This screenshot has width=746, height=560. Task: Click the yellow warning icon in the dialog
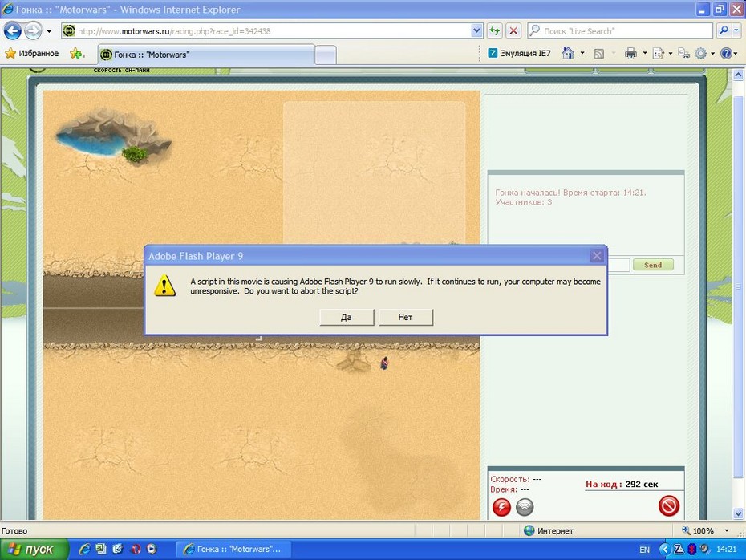click(164, 286)
